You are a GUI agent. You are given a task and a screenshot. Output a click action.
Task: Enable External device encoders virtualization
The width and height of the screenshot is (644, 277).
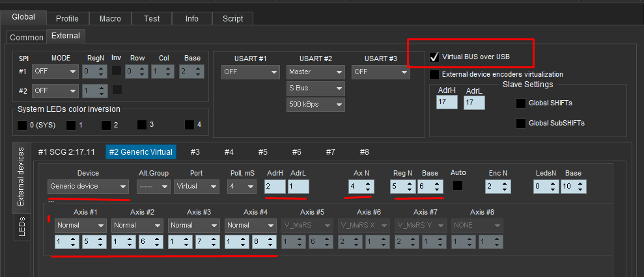click(x=434, y=75)
